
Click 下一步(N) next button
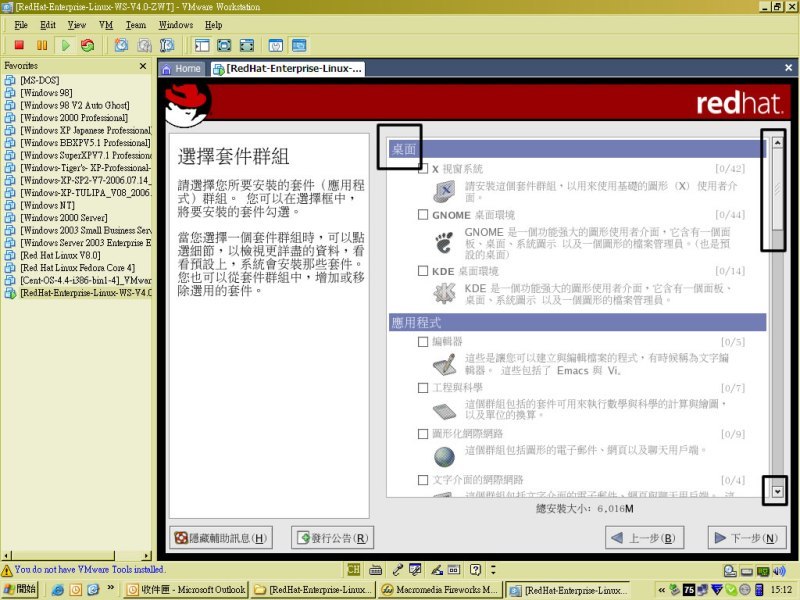pos(747,538)
